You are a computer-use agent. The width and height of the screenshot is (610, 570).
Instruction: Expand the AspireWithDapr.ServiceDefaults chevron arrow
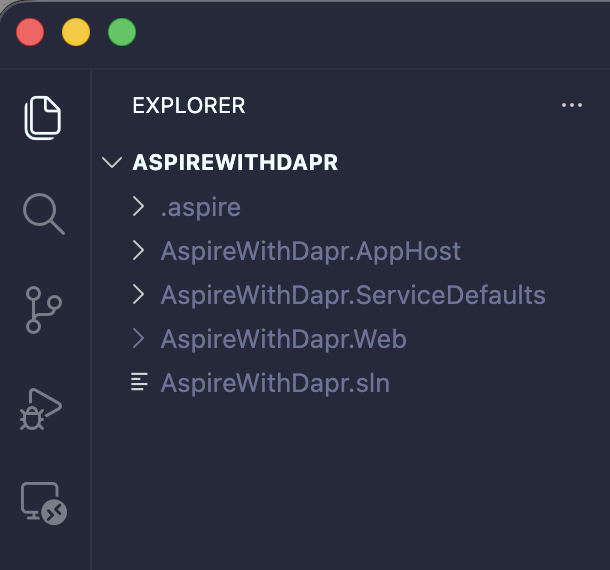coord(139,295)
